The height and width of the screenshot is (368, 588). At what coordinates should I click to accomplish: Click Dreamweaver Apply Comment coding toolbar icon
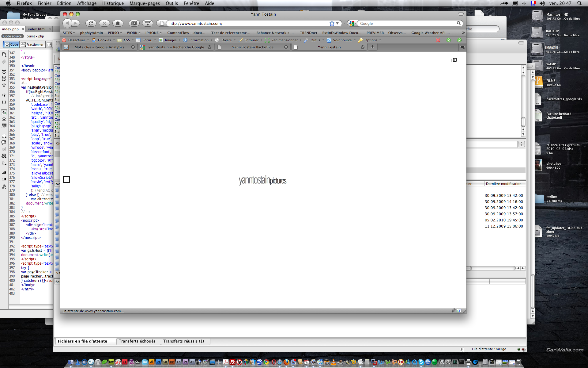[x=4, y=136]
